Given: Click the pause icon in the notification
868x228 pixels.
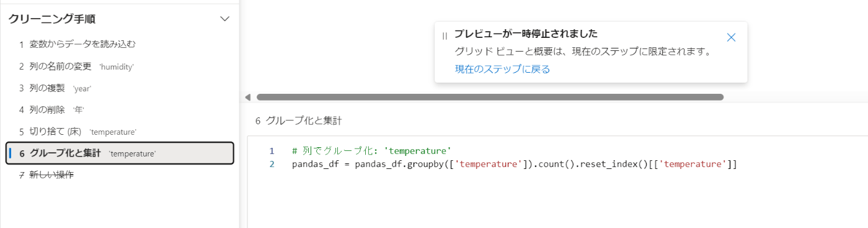Looking at the screenshot, I should [445, 36].
